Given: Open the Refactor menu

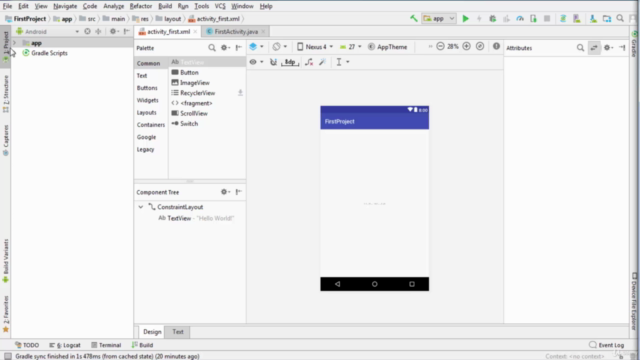Looking at the screenshot, I should click(141, 6).
